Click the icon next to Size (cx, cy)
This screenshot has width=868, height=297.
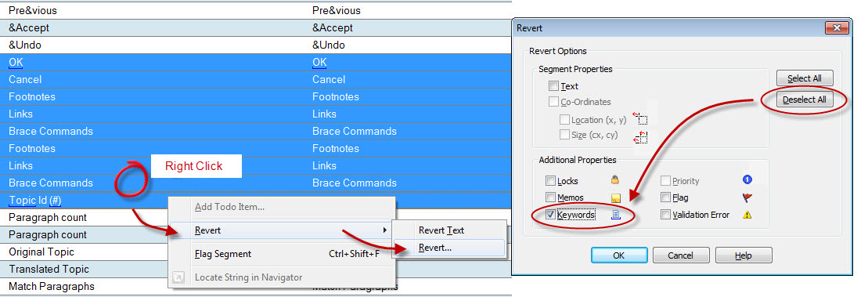coord(640,136)
